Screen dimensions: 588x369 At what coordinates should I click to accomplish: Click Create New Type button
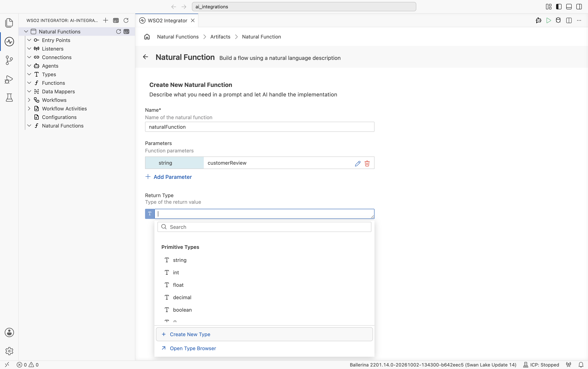click(x=264, y=334)
